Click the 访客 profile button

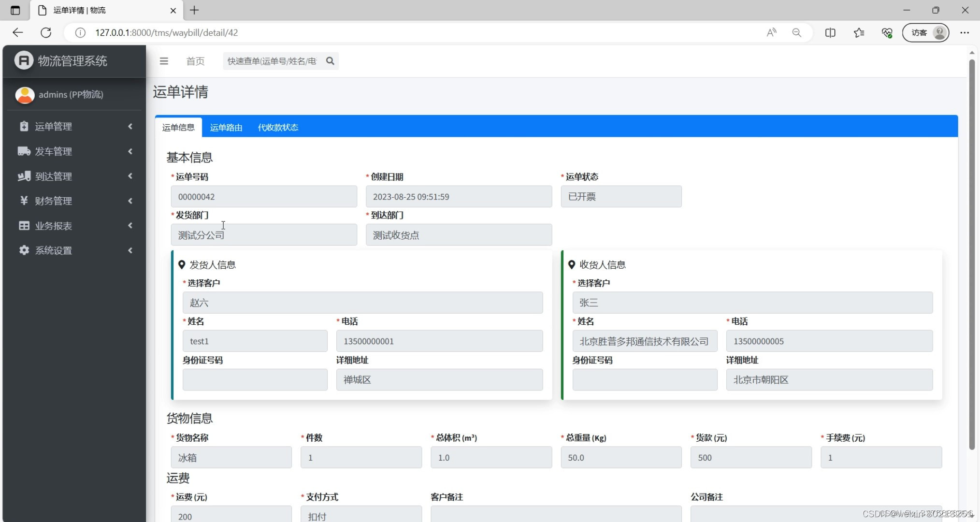tap(925, 32)
